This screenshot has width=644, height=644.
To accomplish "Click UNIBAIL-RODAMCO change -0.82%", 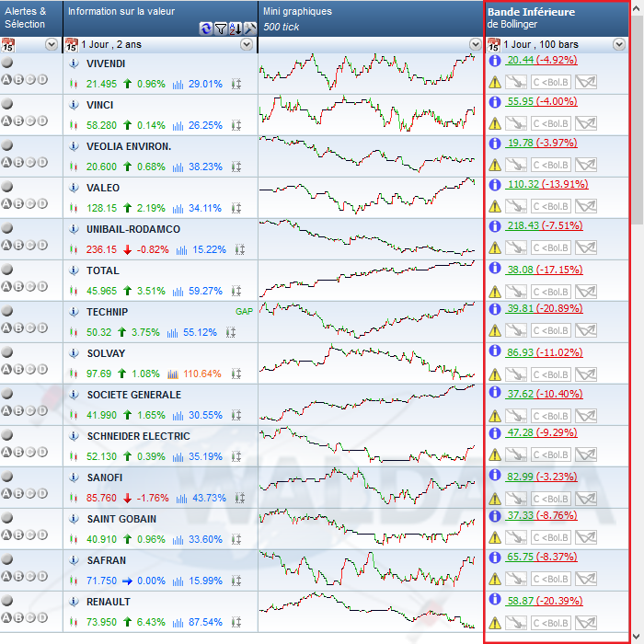I will pyautogui.click(x=153, y=249).
